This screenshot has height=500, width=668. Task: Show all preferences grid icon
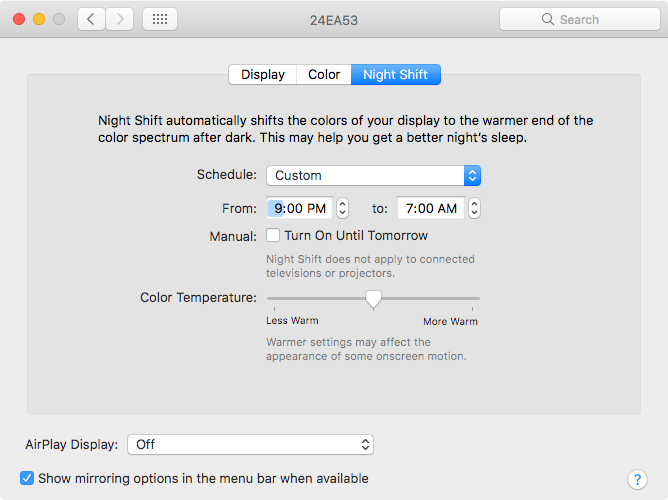160,19
